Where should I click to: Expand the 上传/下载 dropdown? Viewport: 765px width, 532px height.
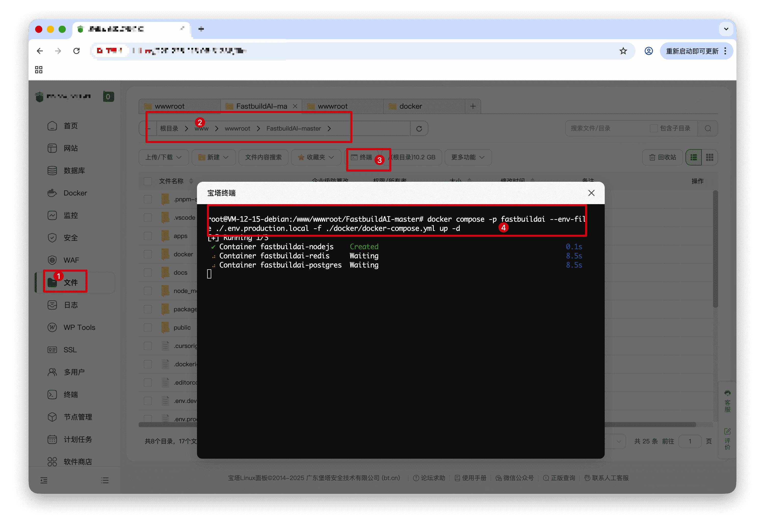click(163, 157)
